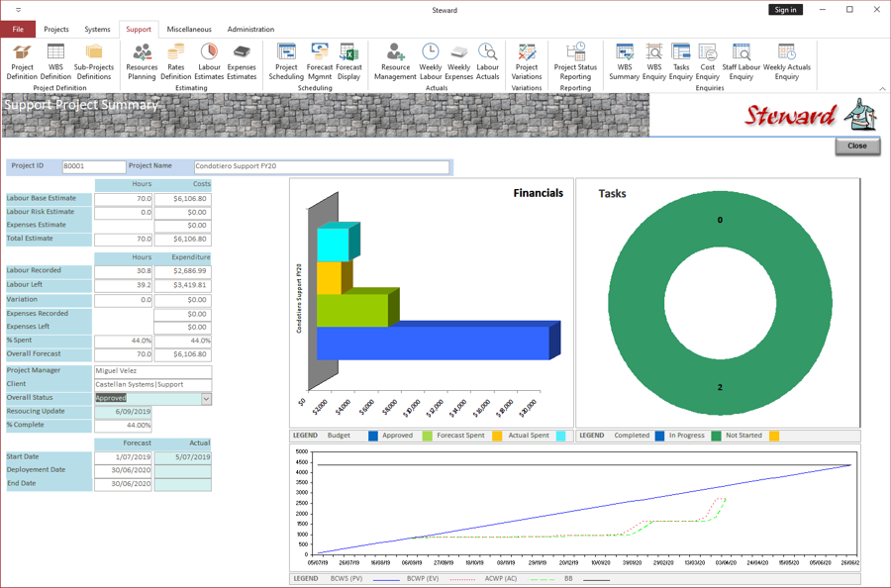Click the Client field
The image size is (891, 588).
click(x=152, y=385)
